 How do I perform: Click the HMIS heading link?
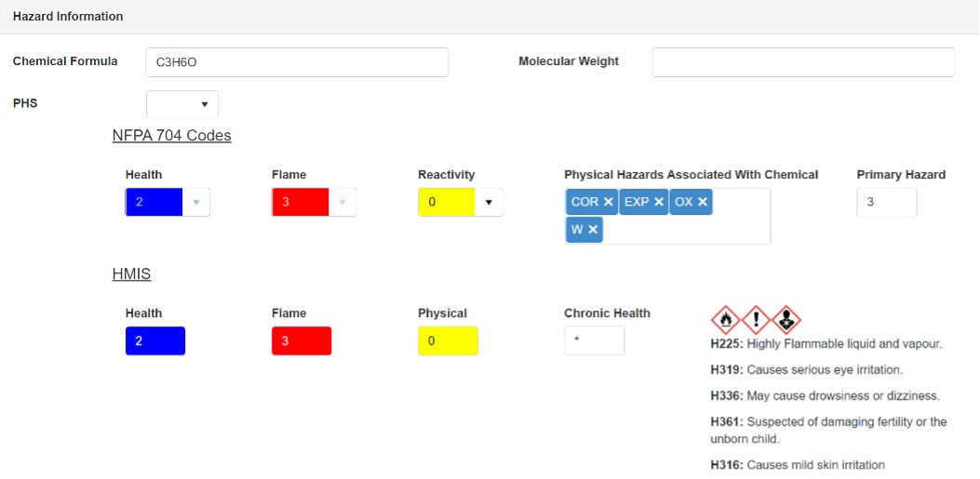[x=131, y=274]
